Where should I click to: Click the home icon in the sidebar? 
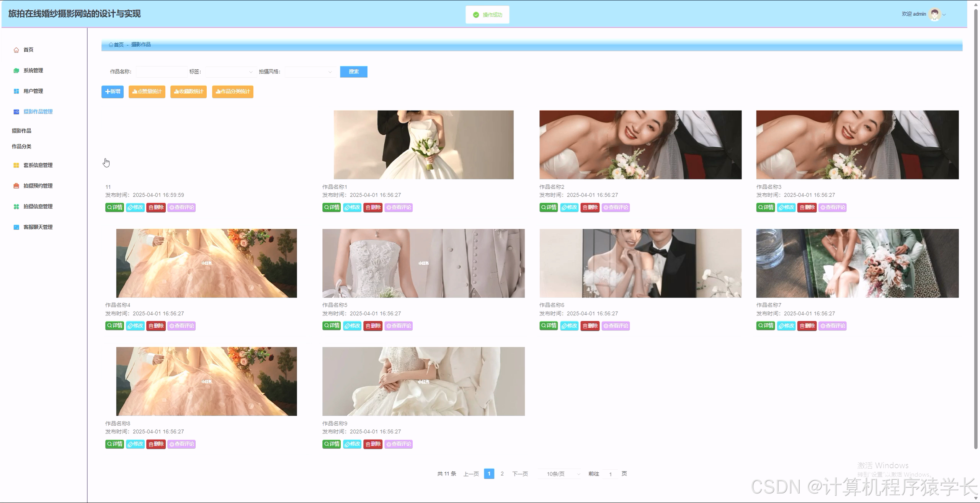(16, 50)
